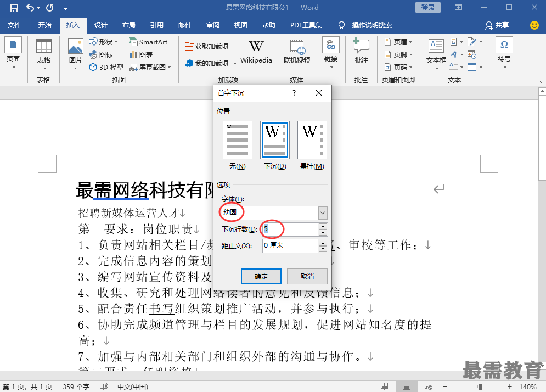Image resolution: width=546 pixels, height=392 pixels.
Task: Click the SmartArt insert icon
Action: coord(148,42)
